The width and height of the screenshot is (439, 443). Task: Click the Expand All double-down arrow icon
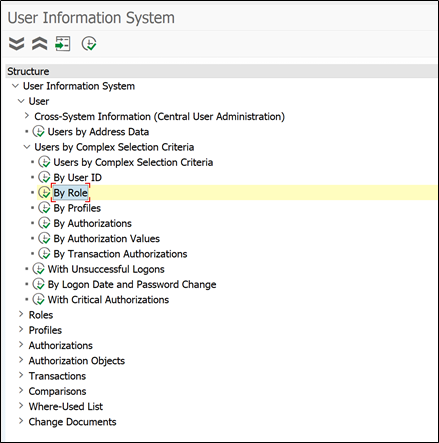16,44
